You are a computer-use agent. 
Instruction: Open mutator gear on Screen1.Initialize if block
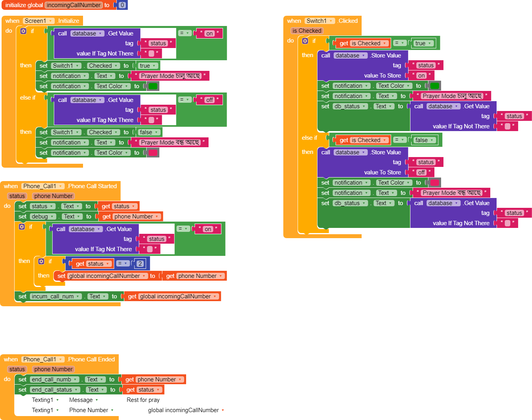pyautogui.click(x=23, y=31)
